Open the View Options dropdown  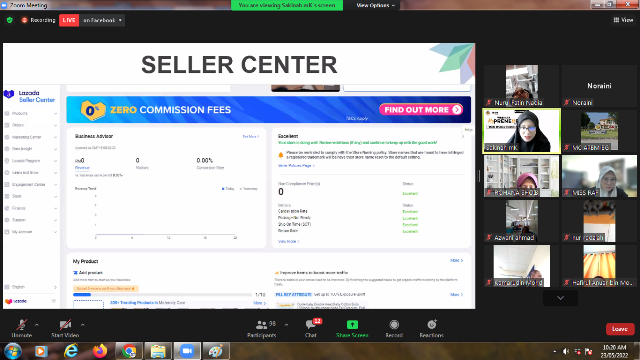pyautogui.click(x=376, y=5)
